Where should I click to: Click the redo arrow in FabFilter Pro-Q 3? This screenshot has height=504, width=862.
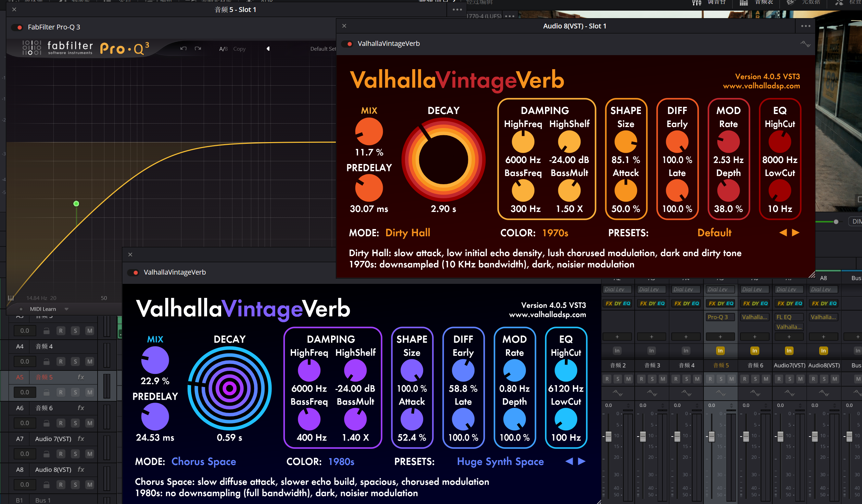tap(198, 49)
